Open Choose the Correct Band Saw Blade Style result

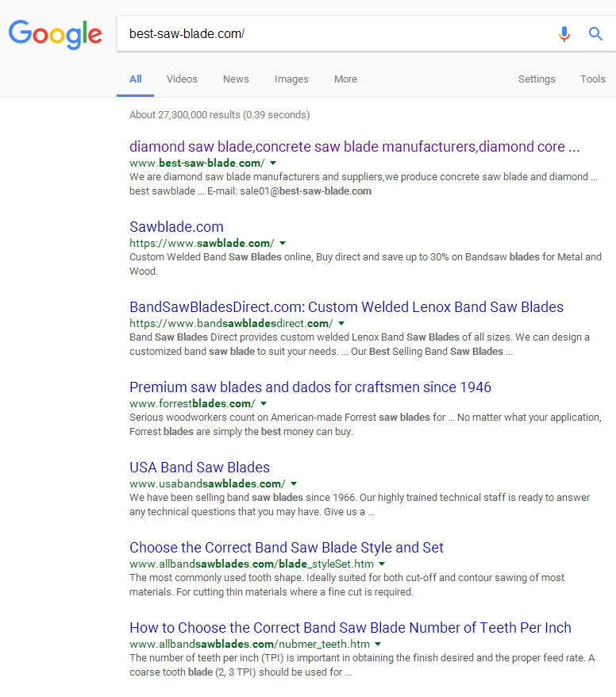tap(287, 548)
